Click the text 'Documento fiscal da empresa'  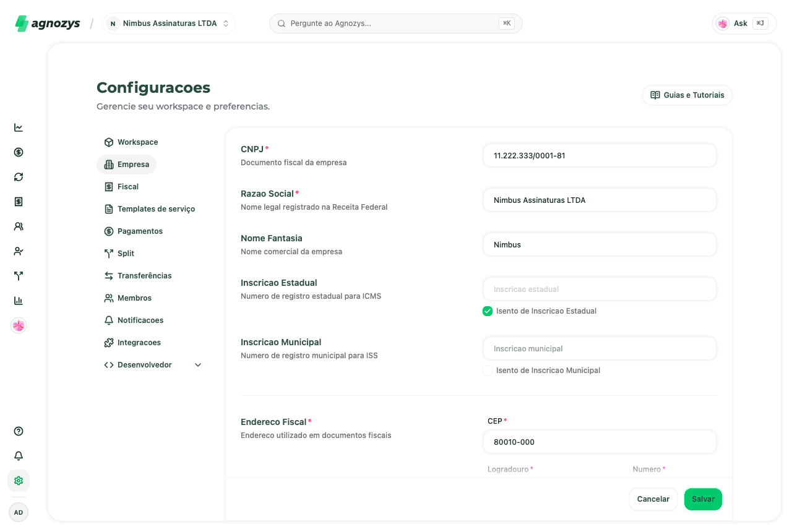tap(294, 163)
